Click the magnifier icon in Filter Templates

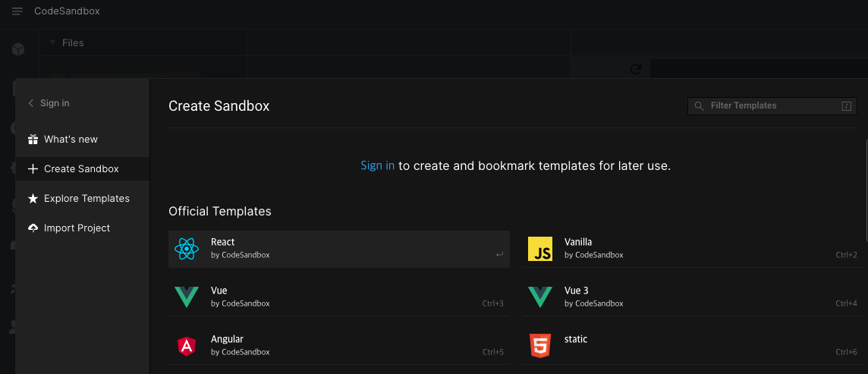coord(699,105)
